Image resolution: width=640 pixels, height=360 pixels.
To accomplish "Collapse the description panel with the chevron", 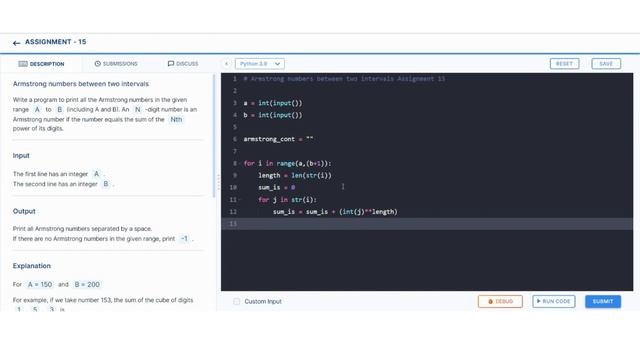I will 227,64.
